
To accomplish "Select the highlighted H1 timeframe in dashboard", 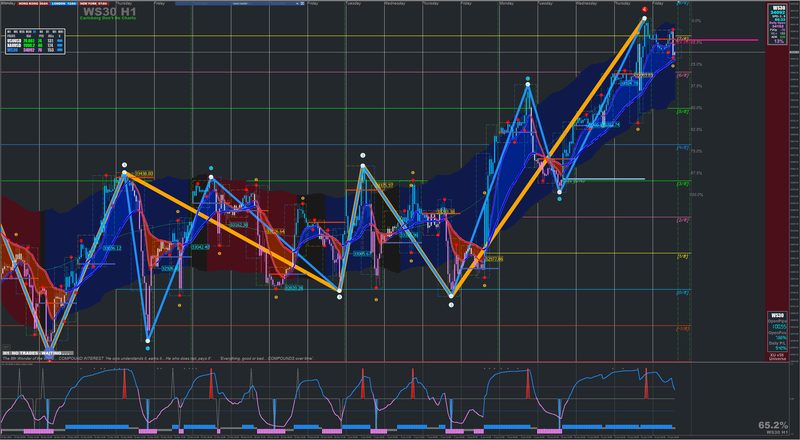I will point(34,32).
